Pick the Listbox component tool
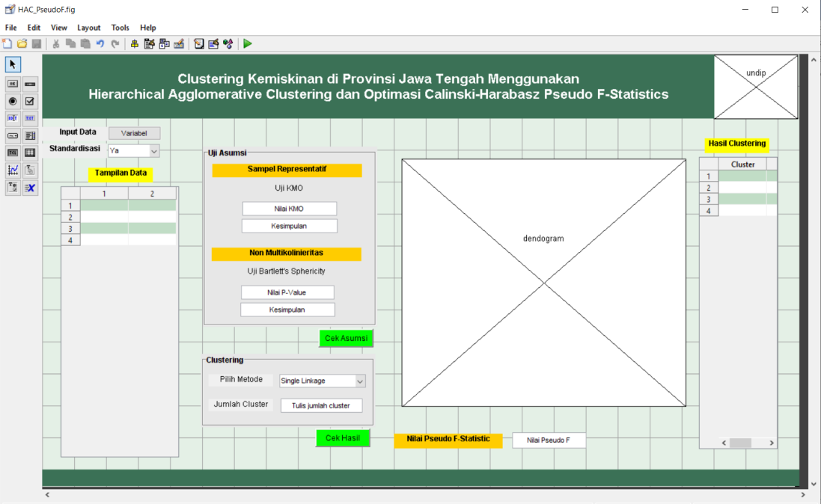 click(x=31, y=135)
